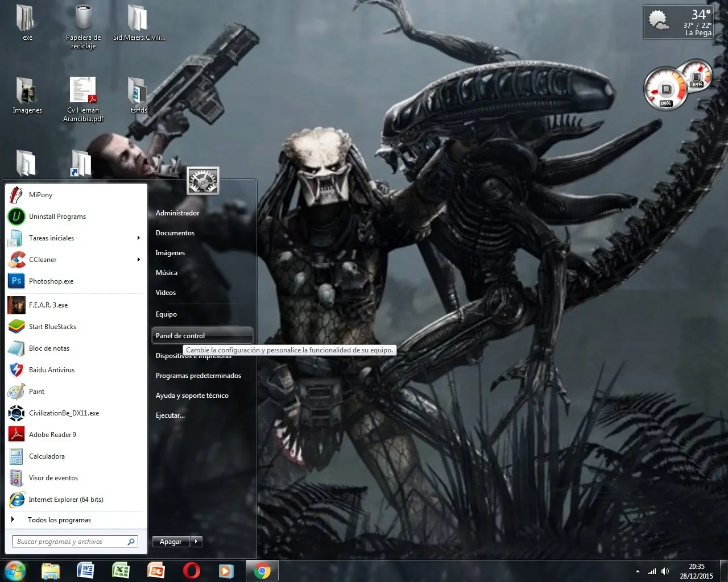The height and width of the screenshot is (582, 728).
Task: Open Start BlueStacks icon
Action: (x=16, y=327)
